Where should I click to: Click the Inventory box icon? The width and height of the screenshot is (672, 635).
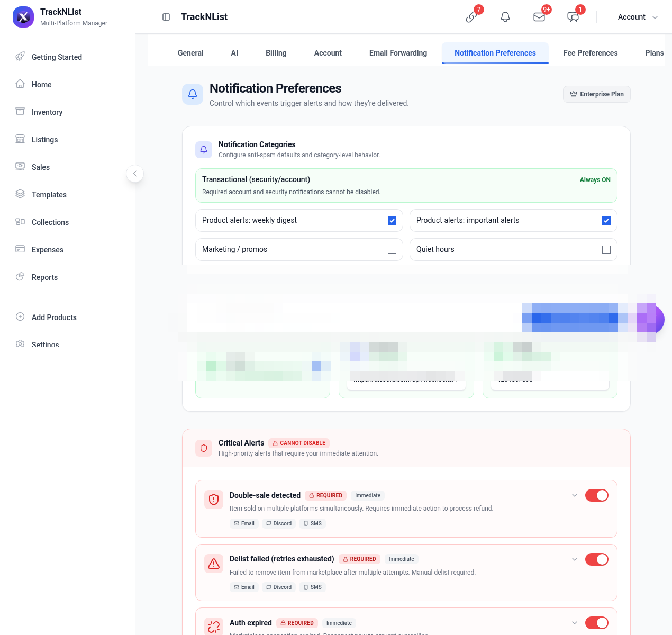(x=20, y=112)
